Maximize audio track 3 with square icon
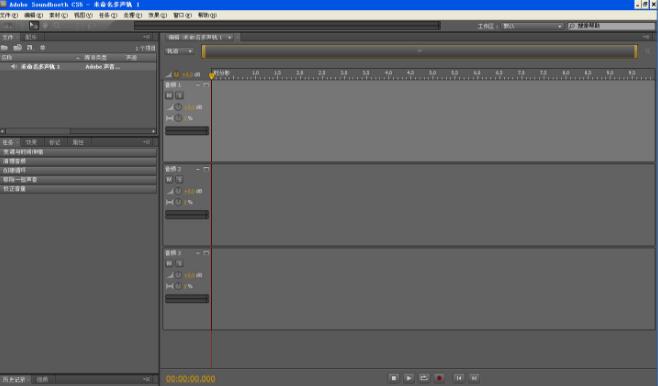The width and height of the screenshot is (658, 386). tap(206, 253)
